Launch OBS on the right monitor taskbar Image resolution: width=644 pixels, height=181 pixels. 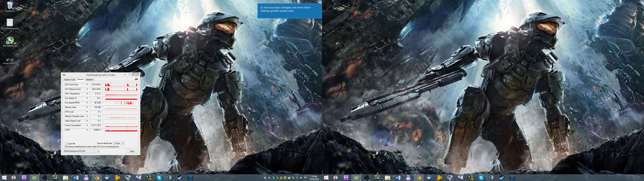[367, 178]
